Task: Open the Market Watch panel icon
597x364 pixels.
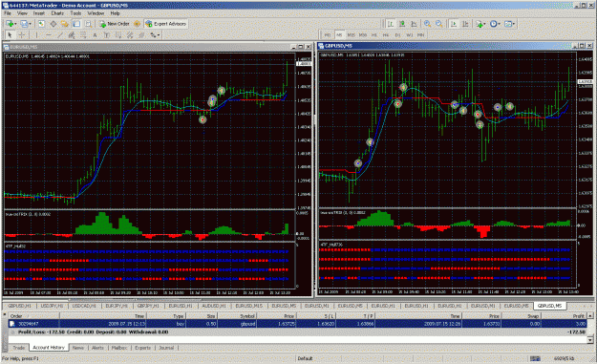Action: 41,24
